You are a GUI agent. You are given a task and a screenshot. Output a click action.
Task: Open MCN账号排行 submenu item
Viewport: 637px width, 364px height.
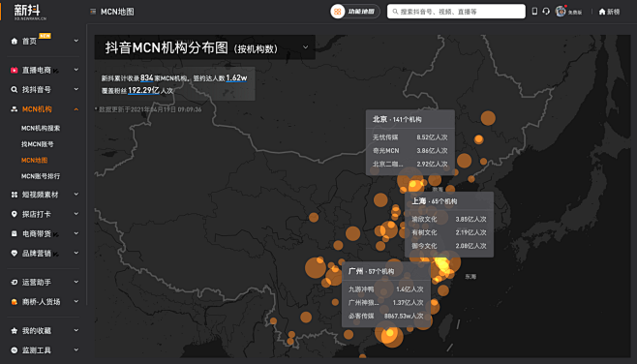pyautogui.click(x=41, y=176)
